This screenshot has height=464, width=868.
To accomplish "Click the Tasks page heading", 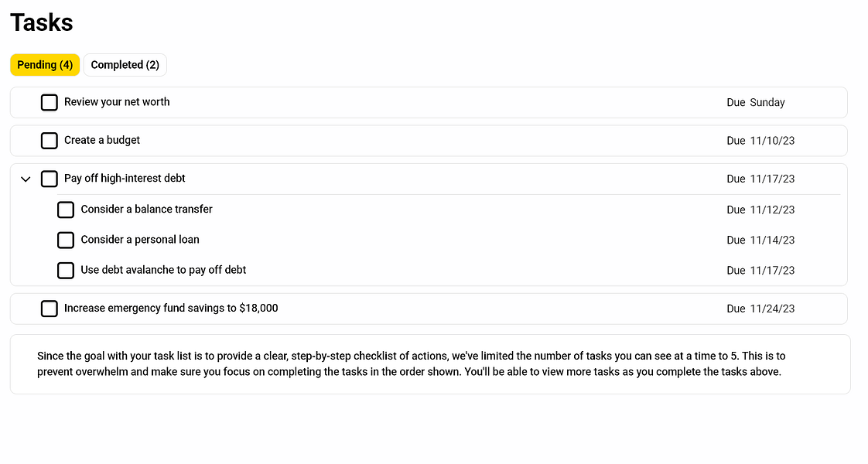I will pyautogui.click(x=42, y=22).
